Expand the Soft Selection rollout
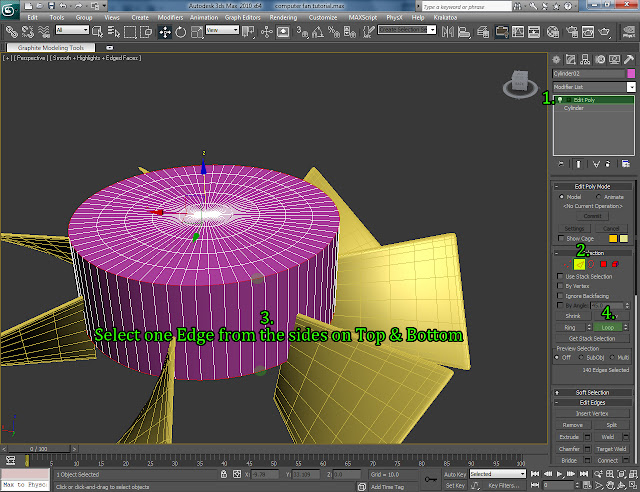640x492 pixels. [x=593, y=391]
